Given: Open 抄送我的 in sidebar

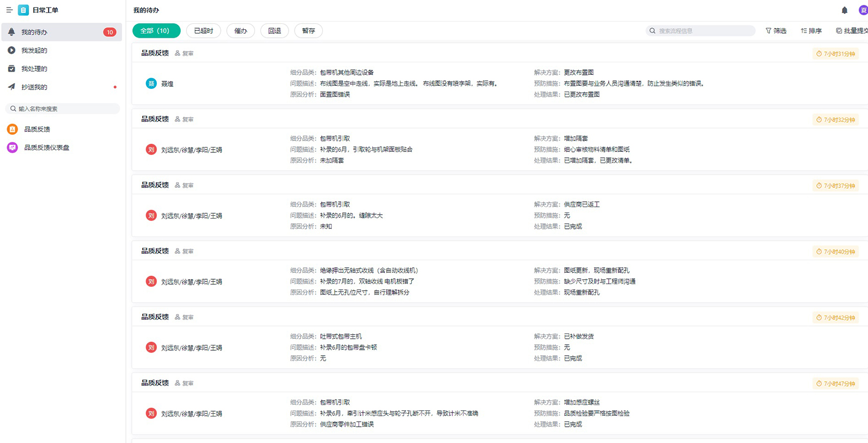Looking at the screenshot, I should (34, 87).
